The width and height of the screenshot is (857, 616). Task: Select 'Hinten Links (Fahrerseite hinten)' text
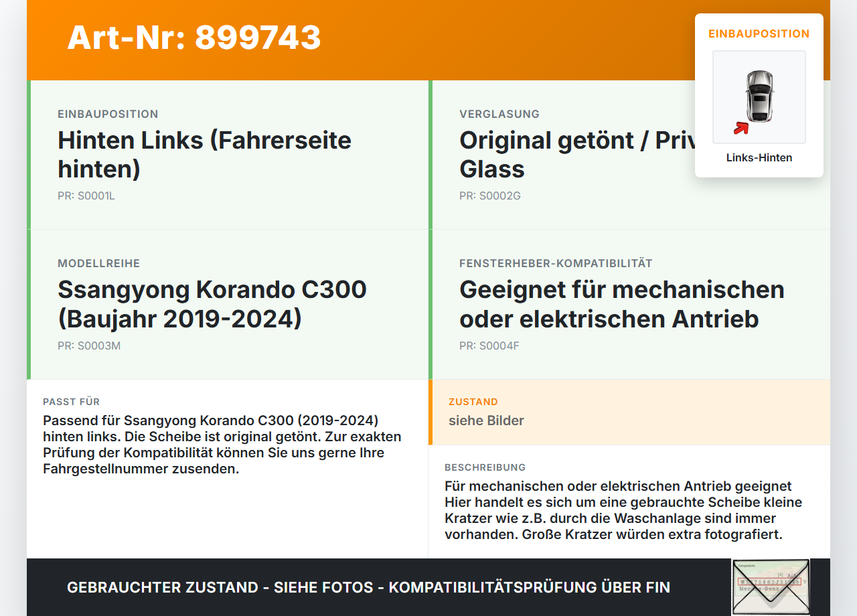pyautogui.click(x=205, y=154)
